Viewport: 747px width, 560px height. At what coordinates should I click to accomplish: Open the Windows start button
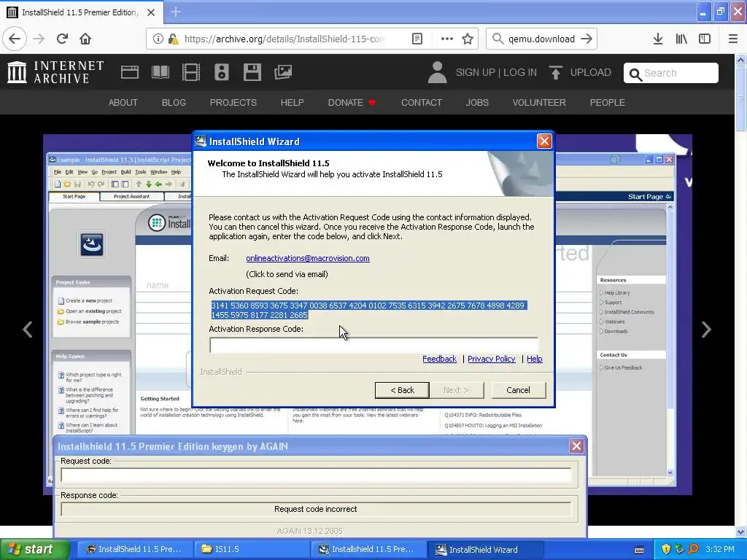coord(34,550)
